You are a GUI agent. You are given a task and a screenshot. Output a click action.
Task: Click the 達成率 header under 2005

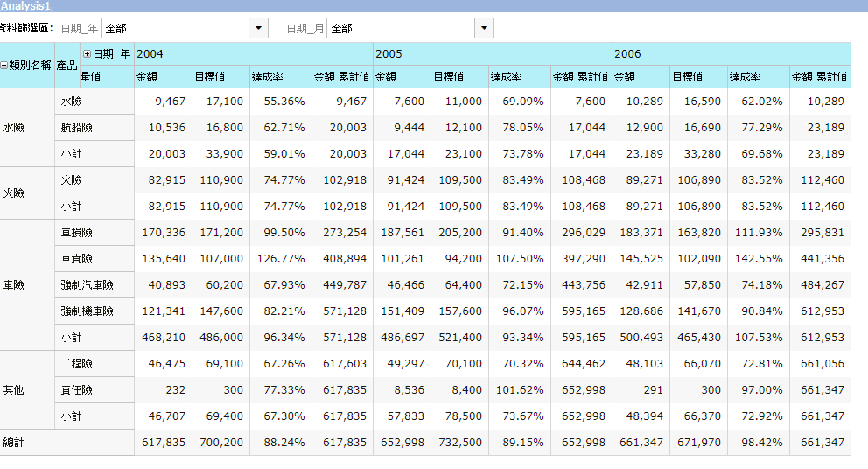tap(520, 77)
